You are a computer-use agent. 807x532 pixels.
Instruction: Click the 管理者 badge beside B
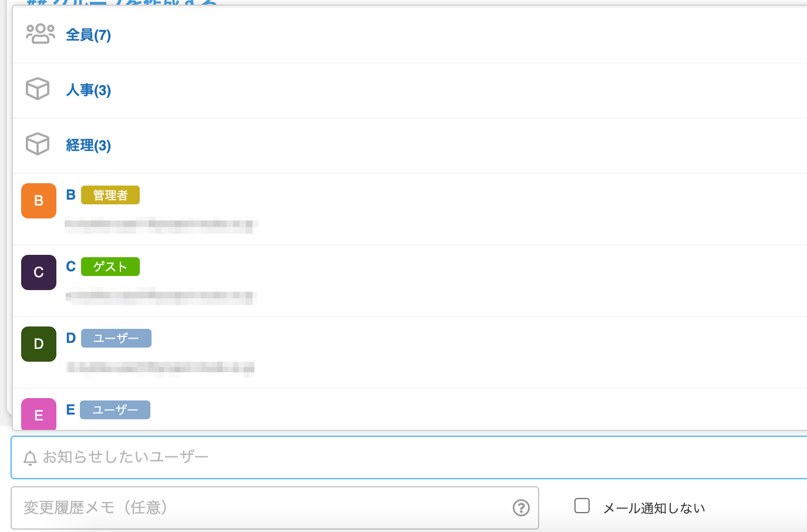coord(110,195)
